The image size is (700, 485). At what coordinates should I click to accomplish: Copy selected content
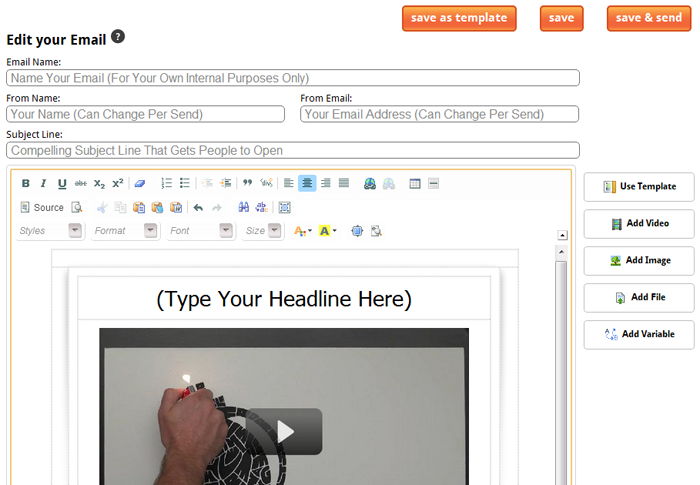pos(121,208)
